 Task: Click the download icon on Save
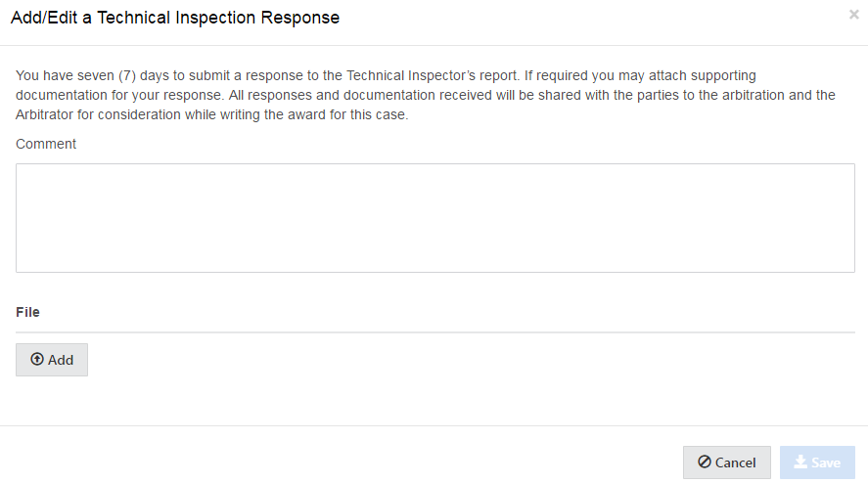(799, 462)
